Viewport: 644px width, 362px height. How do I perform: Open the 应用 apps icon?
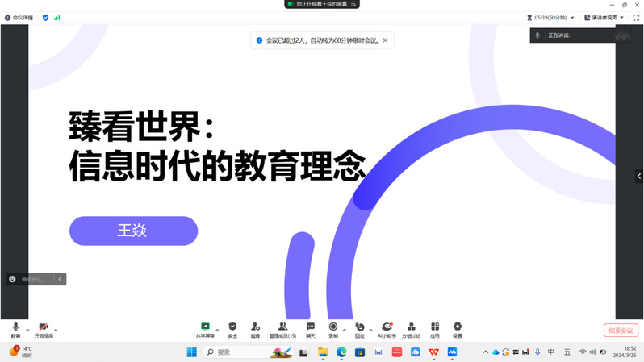[435, 329]
